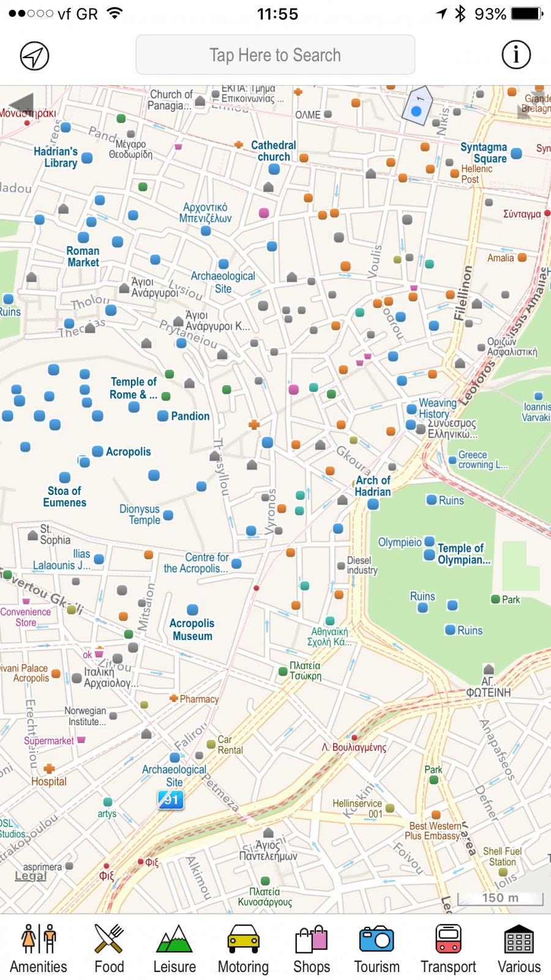This screenshot has width=551, height=980.
Task: Select Centre for the Acropolis marker
Action: pos(236,563)
